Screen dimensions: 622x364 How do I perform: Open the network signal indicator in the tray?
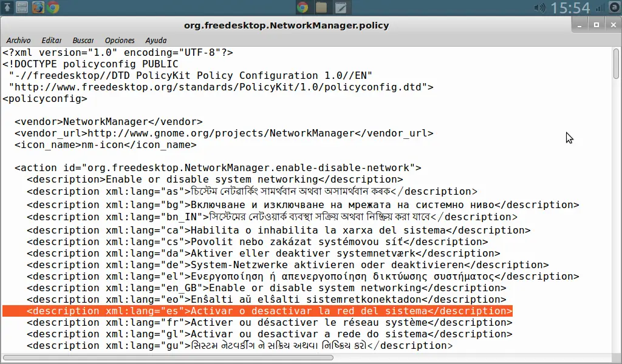600,7
